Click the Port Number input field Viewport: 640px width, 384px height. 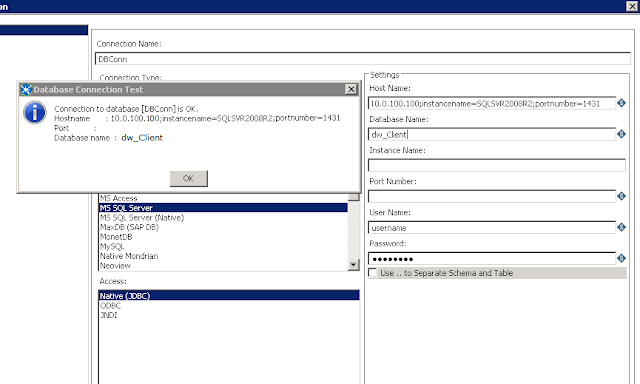click(492, 196)
